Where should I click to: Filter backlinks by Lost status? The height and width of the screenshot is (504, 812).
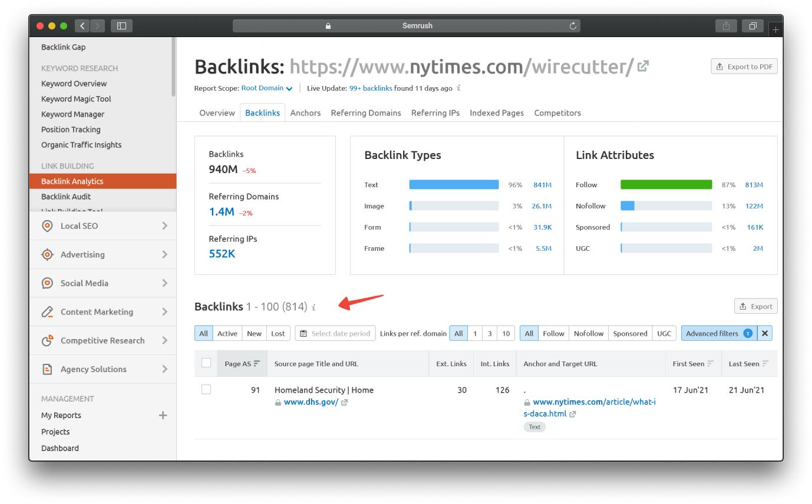278,333
